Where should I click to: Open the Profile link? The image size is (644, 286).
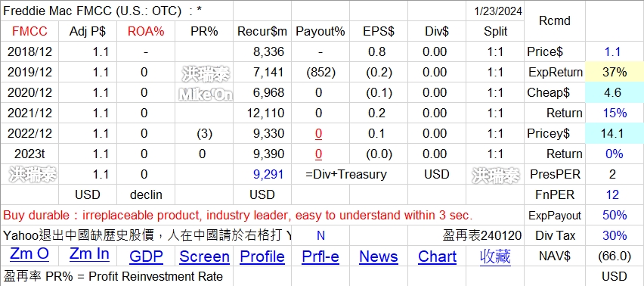262,256
